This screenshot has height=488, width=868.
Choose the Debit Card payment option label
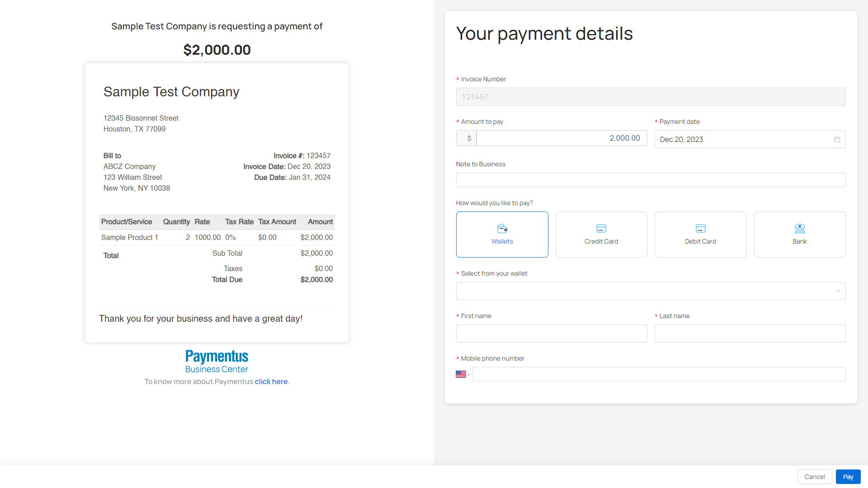[700, 242]
